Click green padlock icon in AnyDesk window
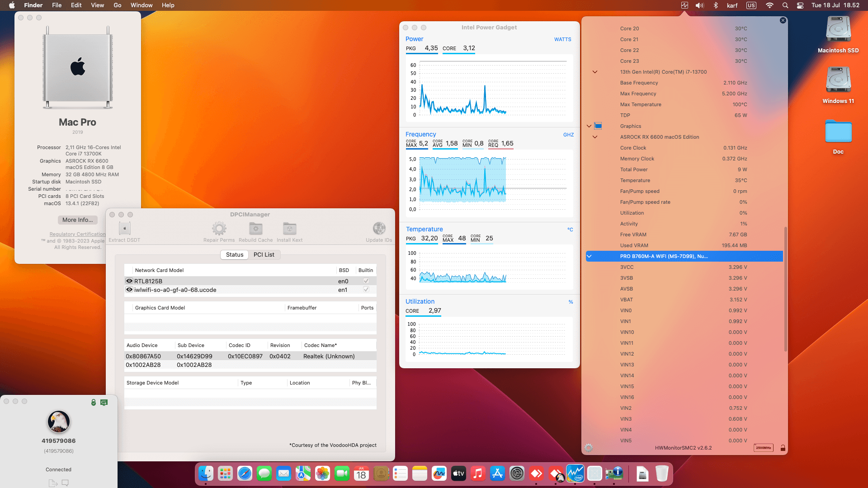868x488 pixels. click(94, 402)
